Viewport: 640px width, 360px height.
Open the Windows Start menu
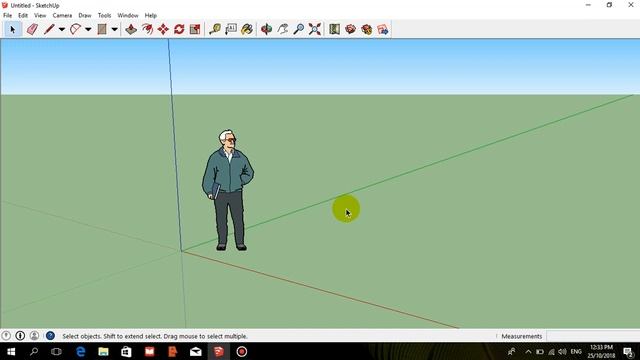tap(11, 351)
